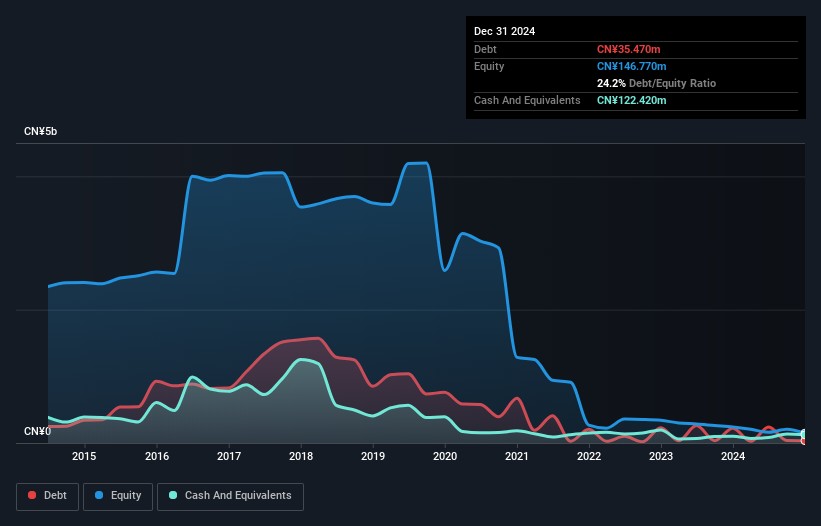Click the Cash value CN¥122.420m in tooltip
Image resolution: width=821 pixels, height=526 pixels.
pos(631,100)
